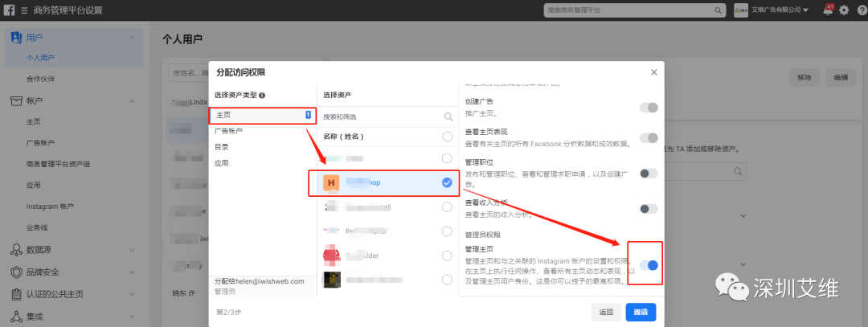
Task: Select 个人用户 in sidebar
Action: [40, 58]
